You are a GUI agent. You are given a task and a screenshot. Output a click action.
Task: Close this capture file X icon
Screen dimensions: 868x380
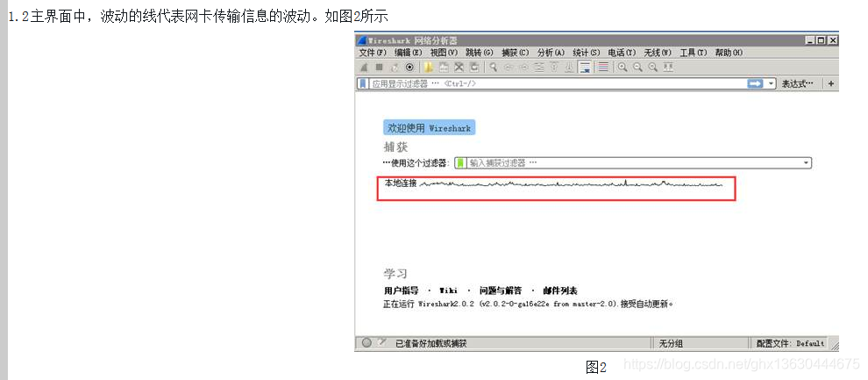coord(459,67)
